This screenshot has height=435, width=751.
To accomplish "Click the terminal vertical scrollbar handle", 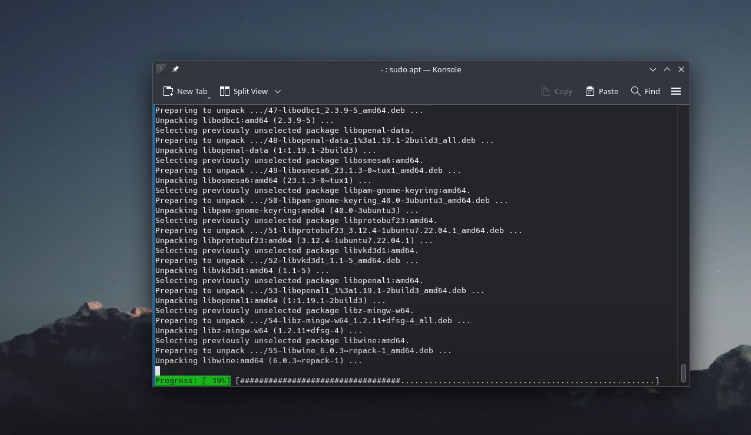I will tap(684, 373).
